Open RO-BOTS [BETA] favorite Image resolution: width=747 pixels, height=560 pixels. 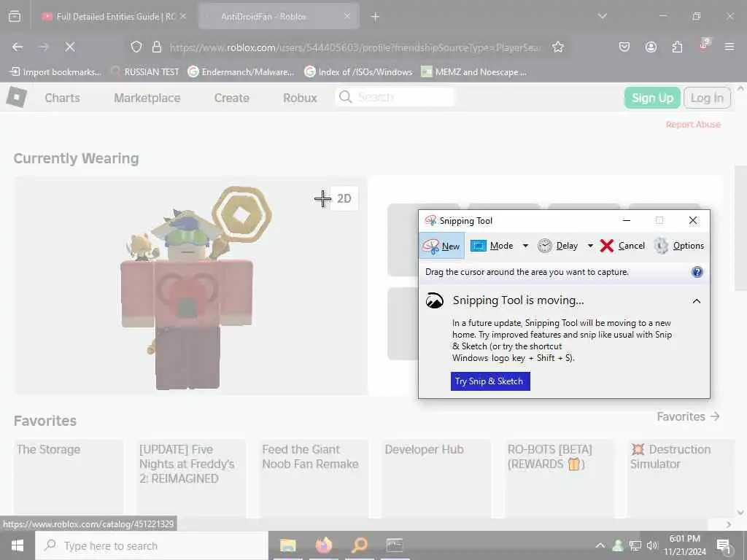pyautogui.click(x=560, y=478)
